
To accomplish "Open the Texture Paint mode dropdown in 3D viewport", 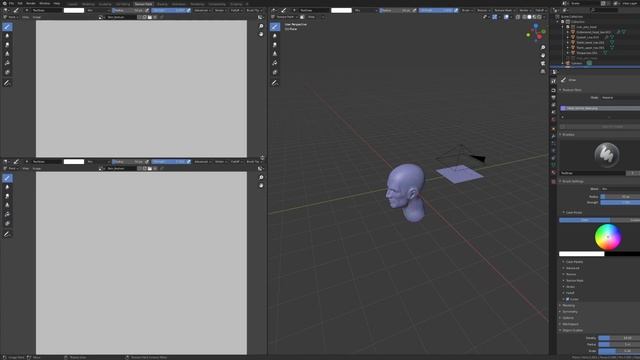I will (x=284, y=17).
